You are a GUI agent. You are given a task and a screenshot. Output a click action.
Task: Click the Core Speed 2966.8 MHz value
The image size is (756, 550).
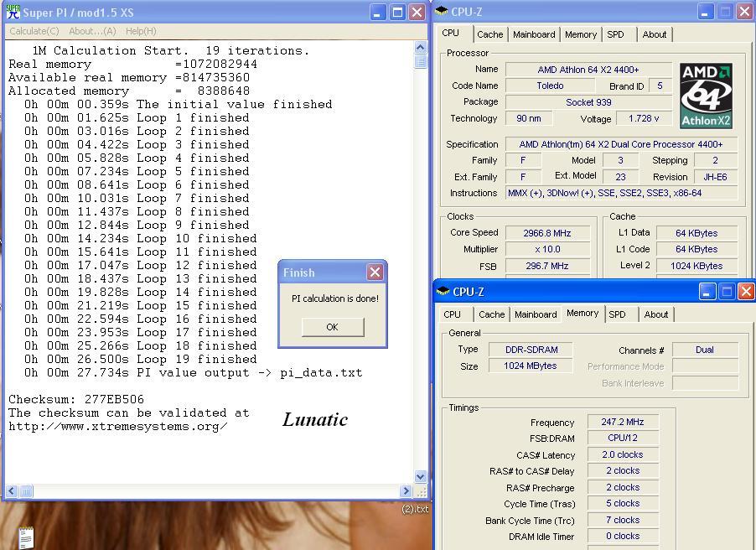(547, 233)
